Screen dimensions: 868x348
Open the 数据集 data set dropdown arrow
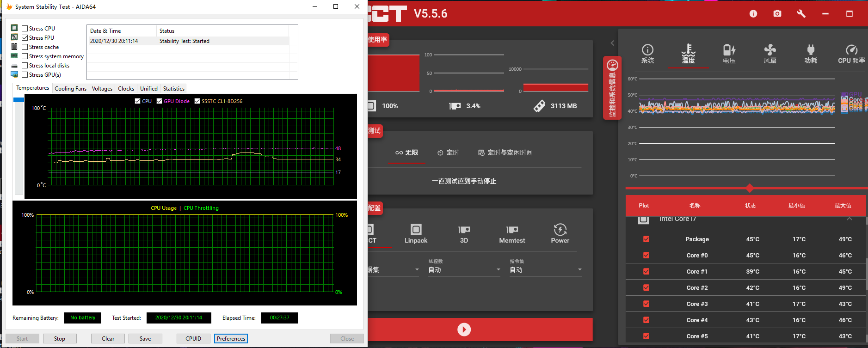[x=417, y=269]
